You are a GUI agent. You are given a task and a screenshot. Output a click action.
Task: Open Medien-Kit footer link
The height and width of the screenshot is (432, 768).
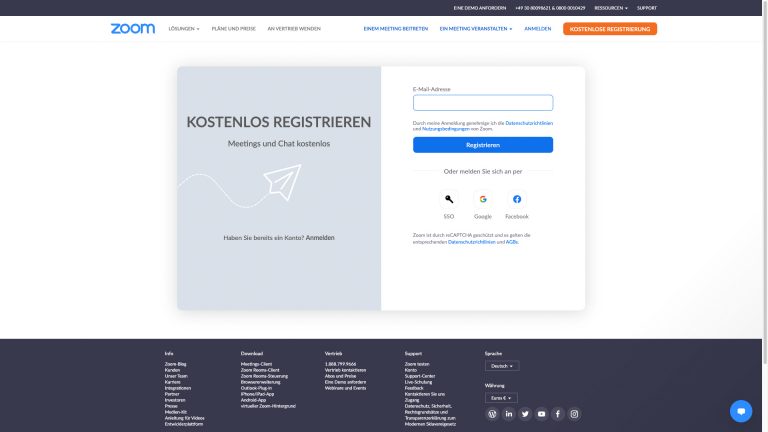pos(176,412)
